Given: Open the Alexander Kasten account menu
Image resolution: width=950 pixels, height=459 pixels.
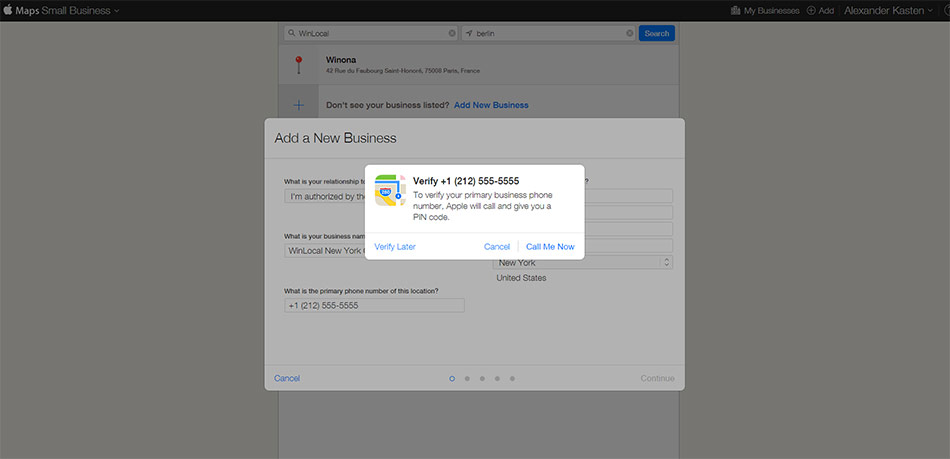Looking at the screenshot, I should (x=888, y=10).
